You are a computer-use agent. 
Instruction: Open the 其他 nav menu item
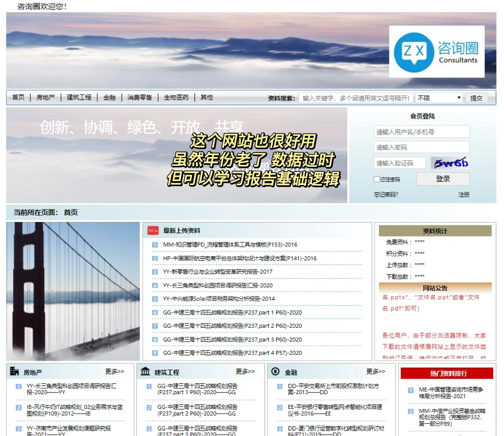point(207,97)
